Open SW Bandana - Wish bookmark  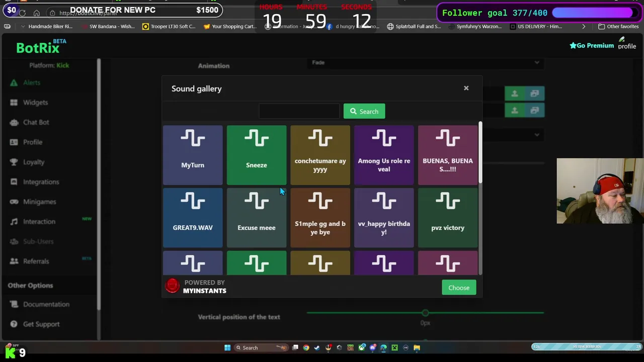coord(107,26)
